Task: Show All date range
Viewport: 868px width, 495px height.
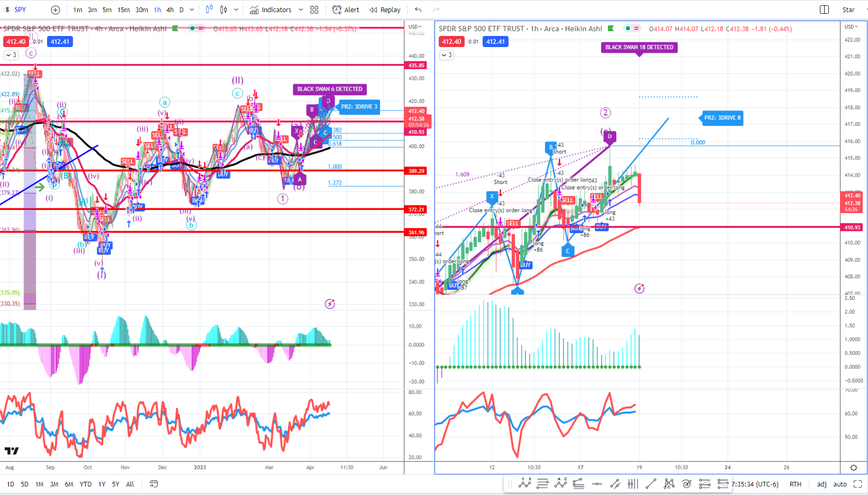Action: (x=130, y=484)
